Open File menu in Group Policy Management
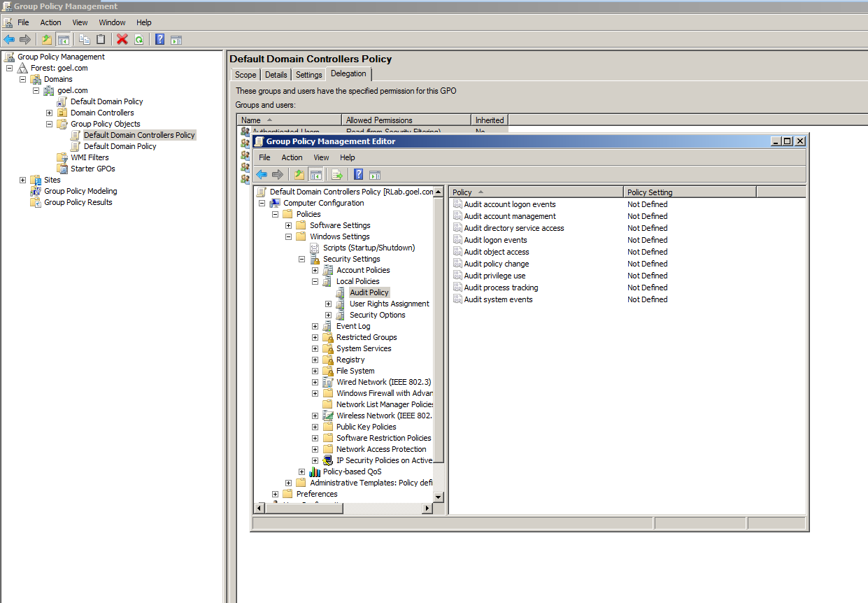Screen dimensions: 868x603 (x=23, y=22)
